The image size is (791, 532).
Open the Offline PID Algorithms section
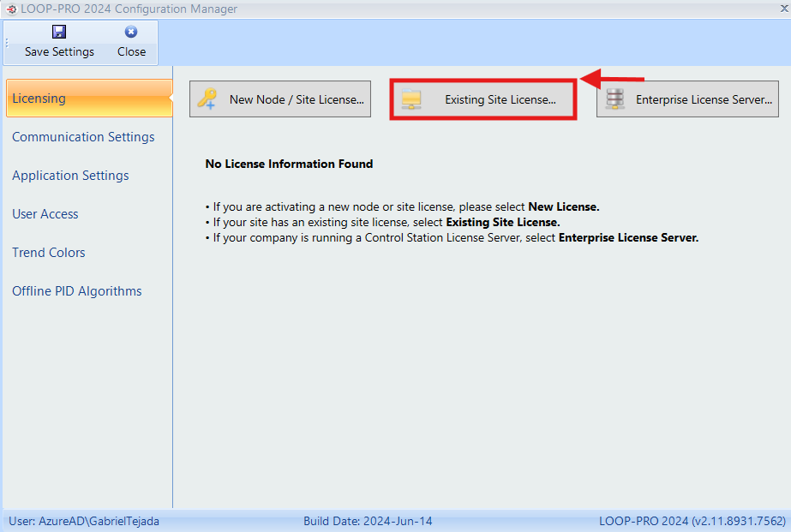pos(76,291)
